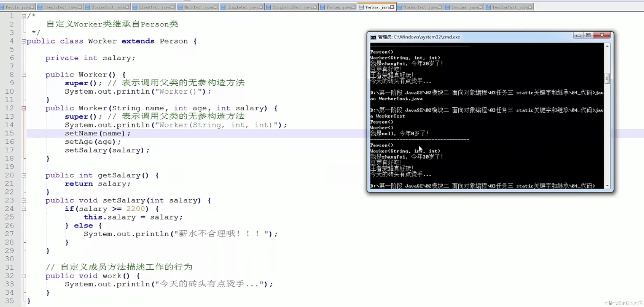Collapse the Worker class fold marker on line 4
Screen dimensions: 644x307
tap(24, 41)
